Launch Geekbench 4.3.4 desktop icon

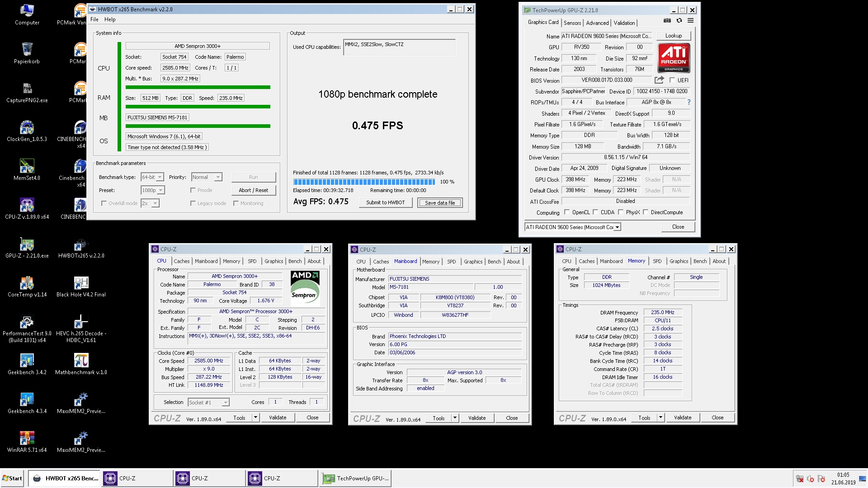tap(27, 403)
